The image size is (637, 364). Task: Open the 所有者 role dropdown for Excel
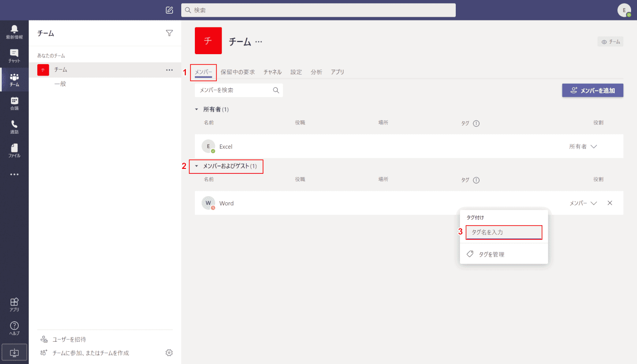583,147
